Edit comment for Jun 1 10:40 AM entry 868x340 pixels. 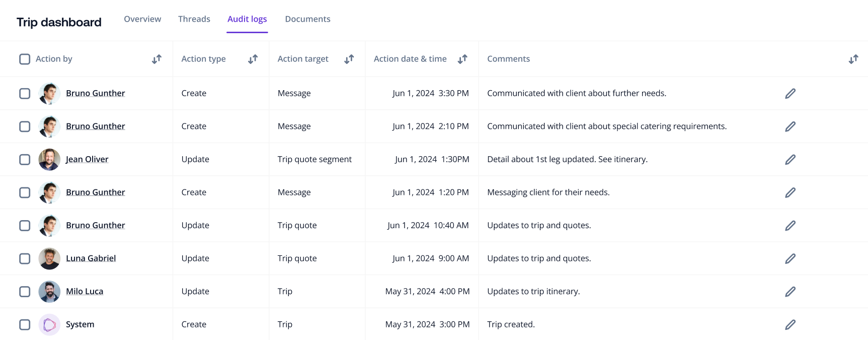pos(790,225)
